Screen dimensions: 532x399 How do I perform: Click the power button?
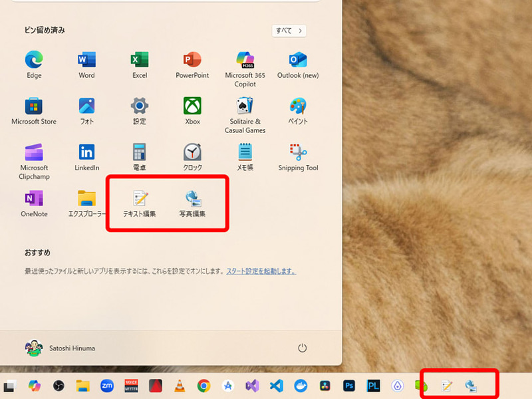(x=303, y=348)
